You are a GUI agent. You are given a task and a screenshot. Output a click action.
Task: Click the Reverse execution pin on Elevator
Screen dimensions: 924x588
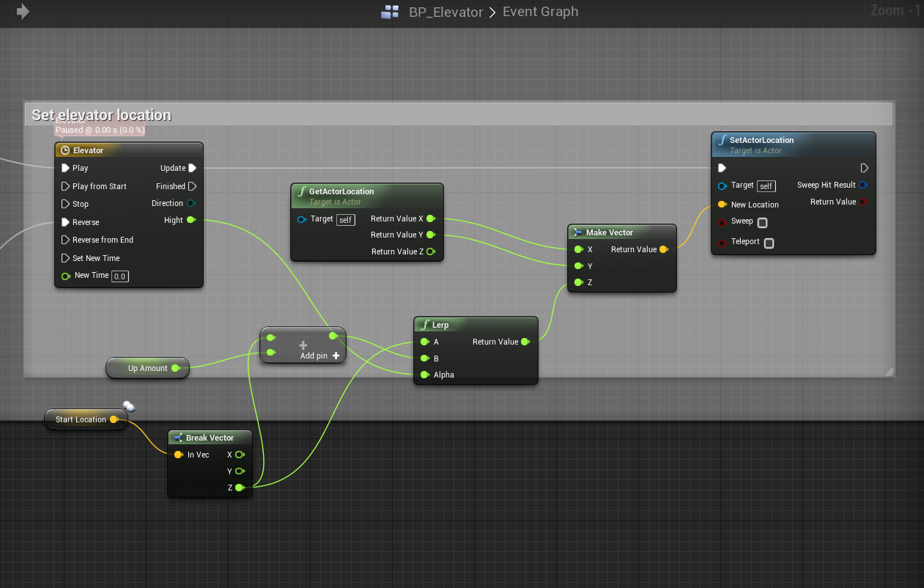click(x=65, y=222)
